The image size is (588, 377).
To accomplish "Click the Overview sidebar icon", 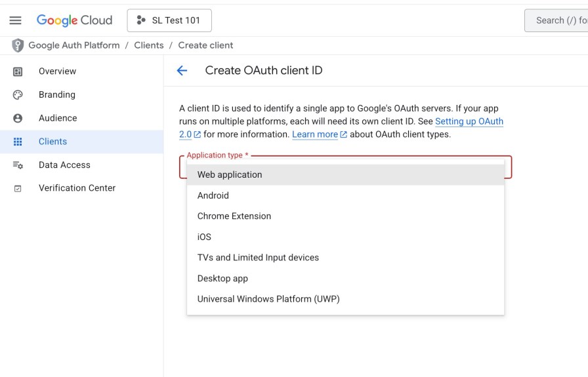I will [18, 71].
